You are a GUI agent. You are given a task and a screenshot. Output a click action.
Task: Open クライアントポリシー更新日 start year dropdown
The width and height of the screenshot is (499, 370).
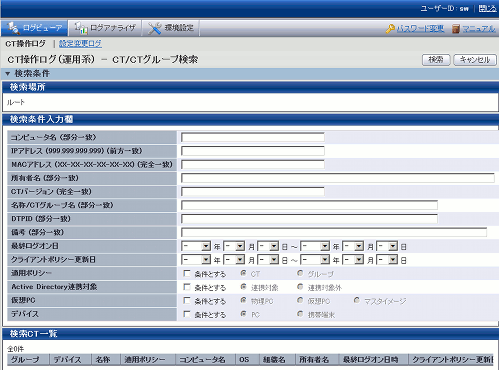pos(196,260)
